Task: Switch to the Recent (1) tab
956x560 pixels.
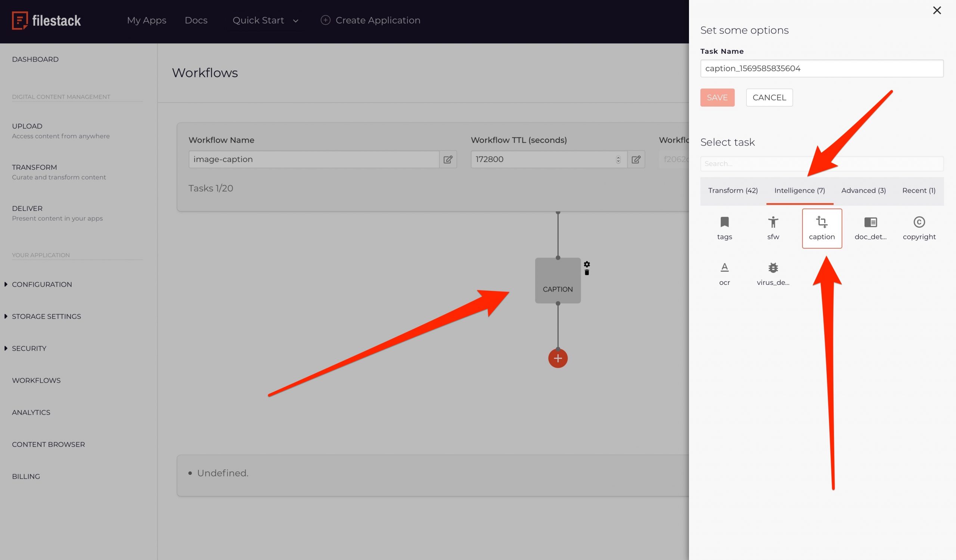Action: pyautogui.click(x=918, y=190)
